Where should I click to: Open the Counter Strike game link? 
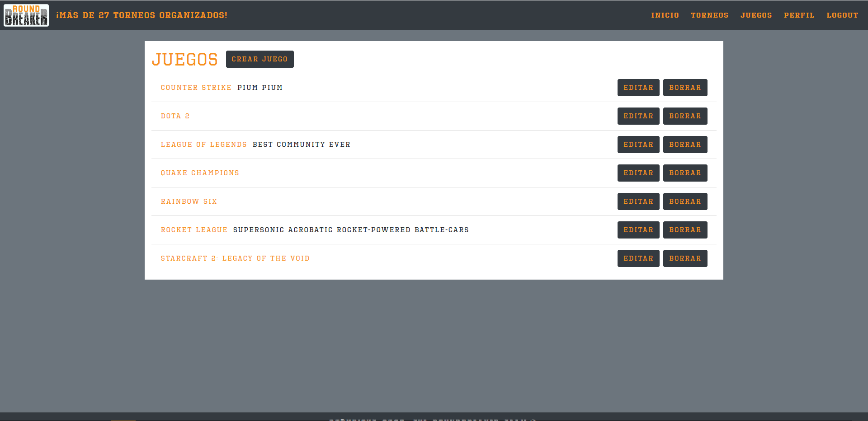tap(196, 88)
